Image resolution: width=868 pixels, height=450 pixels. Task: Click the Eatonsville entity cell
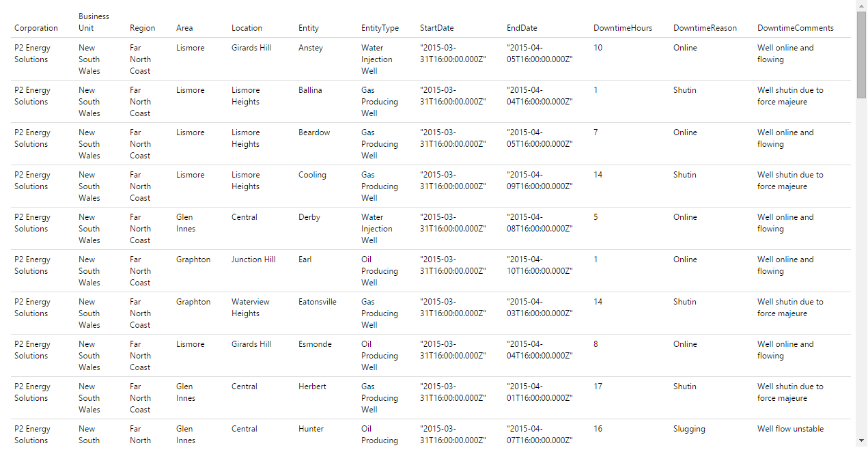point(318,302)
